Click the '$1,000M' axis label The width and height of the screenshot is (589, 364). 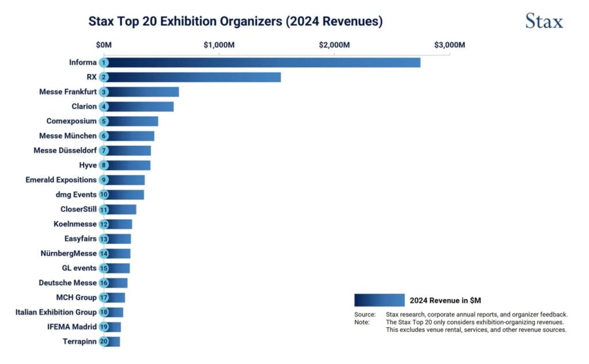tap(219, 45)
